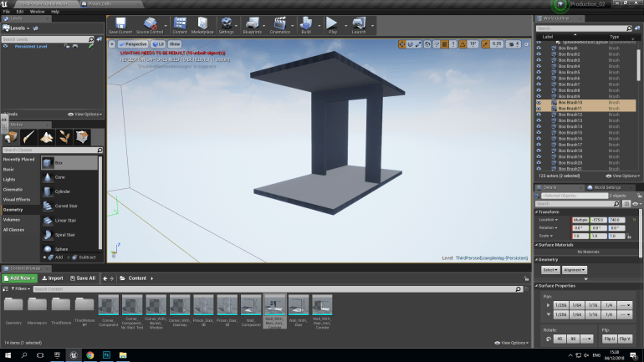Select the translate gizmo tool in viewport
Screen dimensions: 644x362
[402, 44]
